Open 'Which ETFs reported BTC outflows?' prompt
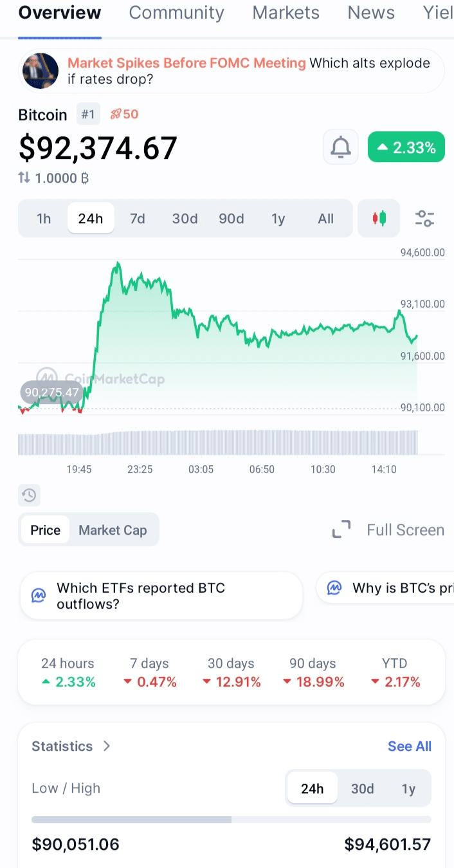 [161, 596]
